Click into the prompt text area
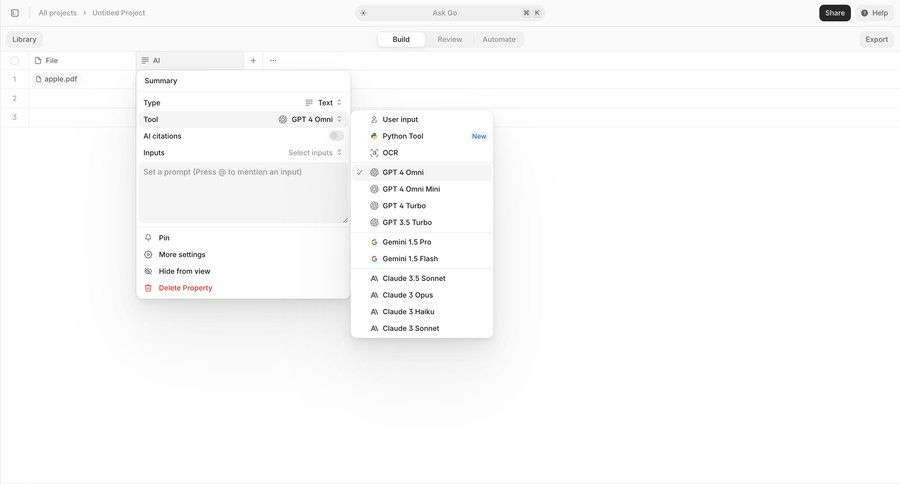This screenshot has height=484, width=900. (243, 193)
